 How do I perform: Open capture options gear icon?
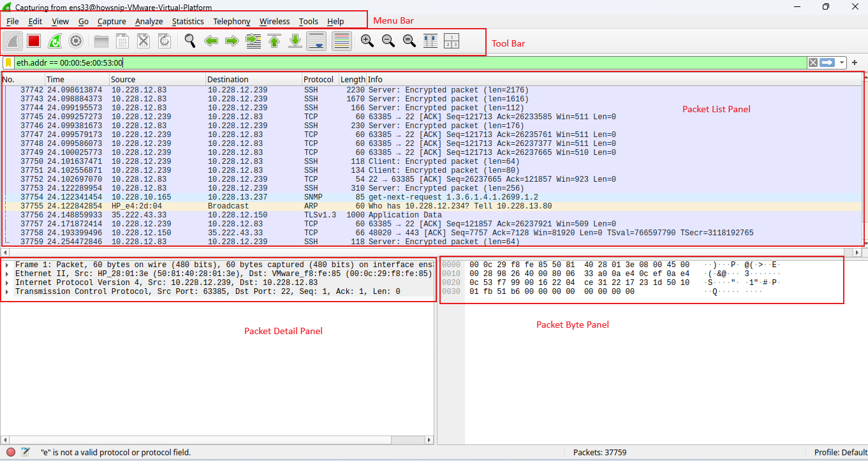[76, 41]
